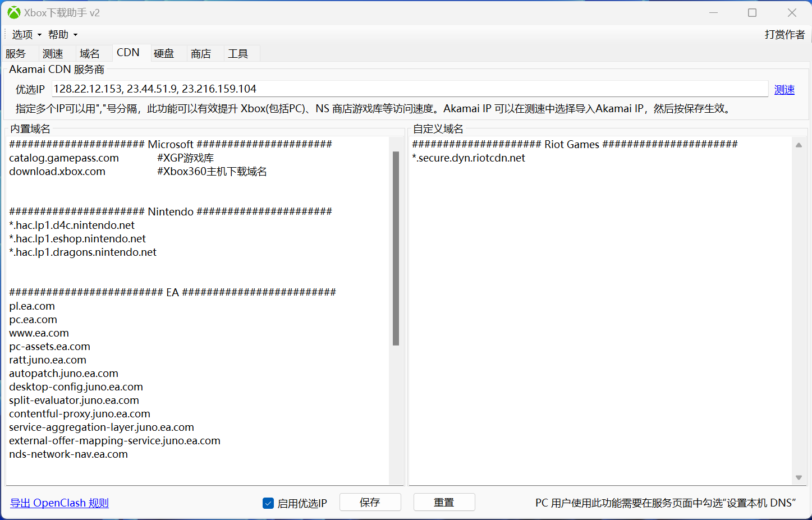812x520 pixels.
Task: Switch to the 商店 tab
Action: [x=203, y=53]
